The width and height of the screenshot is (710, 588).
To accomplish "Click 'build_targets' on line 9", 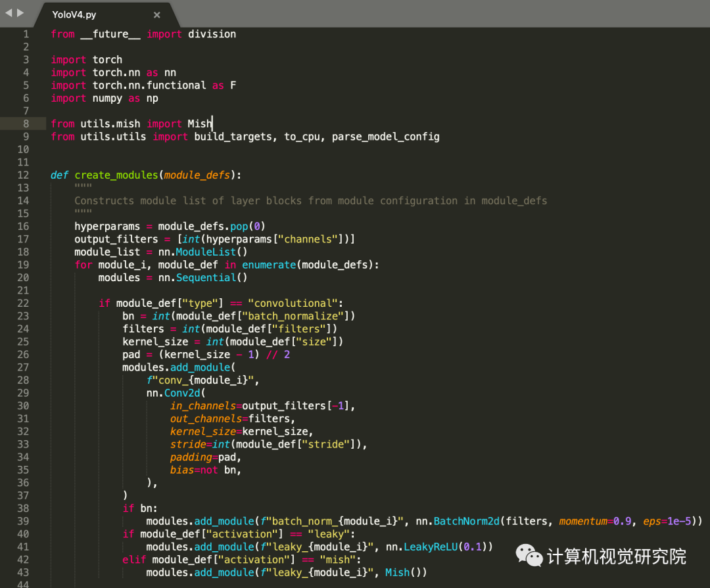I will click(233, 137).
